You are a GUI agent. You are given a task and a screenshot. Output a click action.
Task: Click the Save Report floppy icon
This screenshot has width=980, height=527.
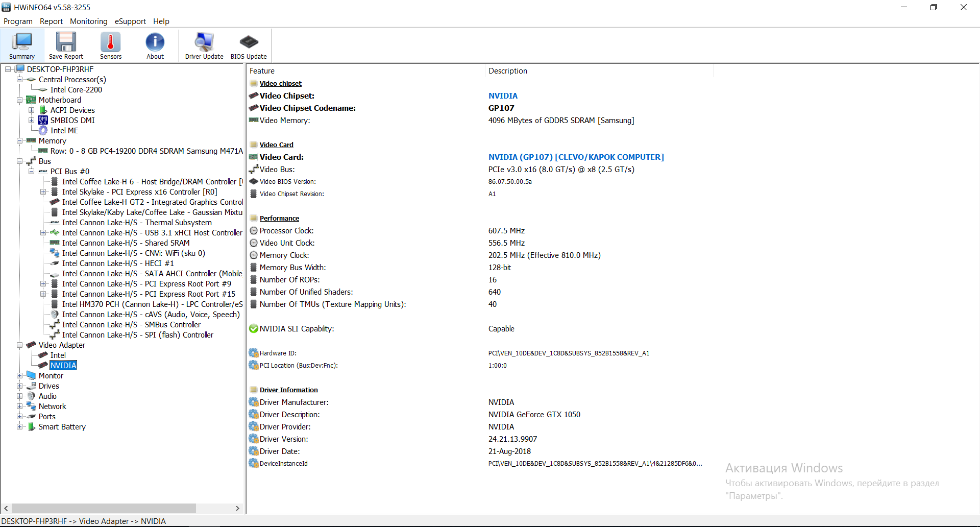tap(66, 42)
